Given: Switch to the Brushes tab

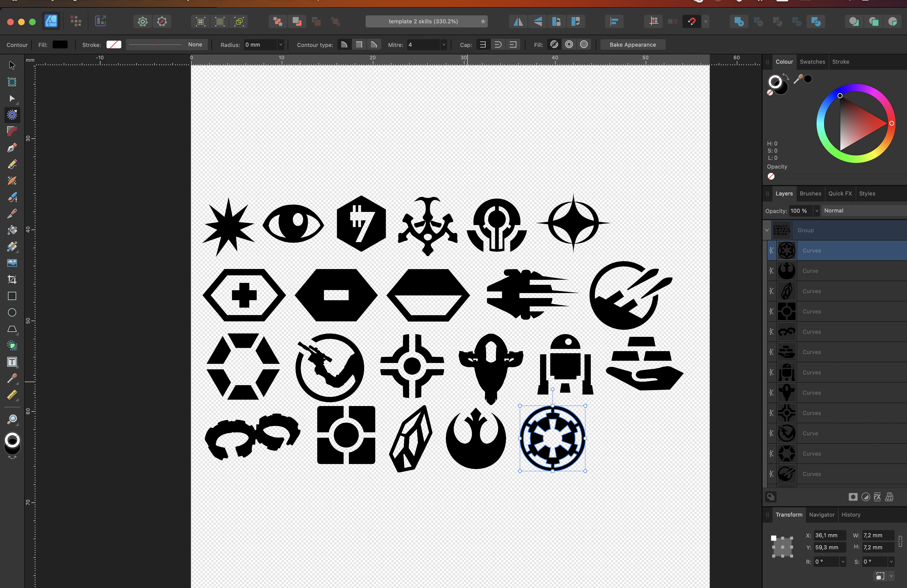Looking at the screenshot, I should coord(810,194).
